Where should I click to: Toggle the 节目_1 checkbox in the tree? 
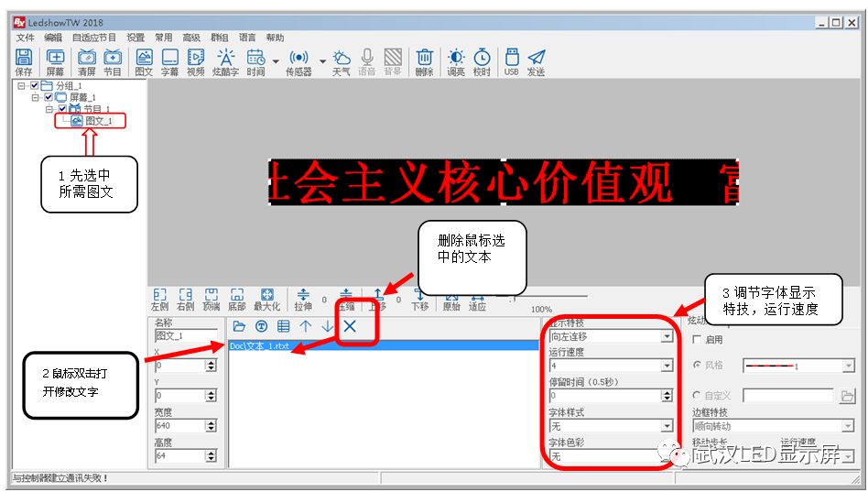[x=62, y=109]
